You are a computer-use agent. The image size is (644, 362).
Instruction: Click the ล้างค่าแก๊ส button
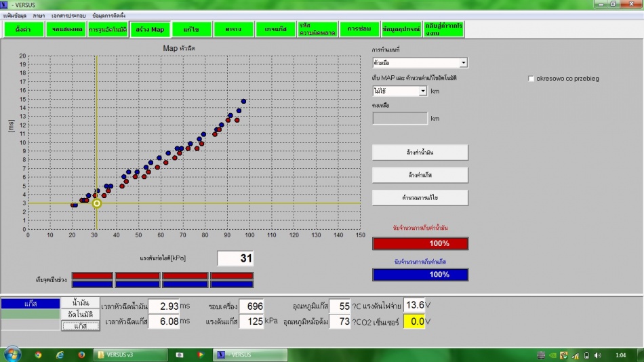click(x=420, y=175)
